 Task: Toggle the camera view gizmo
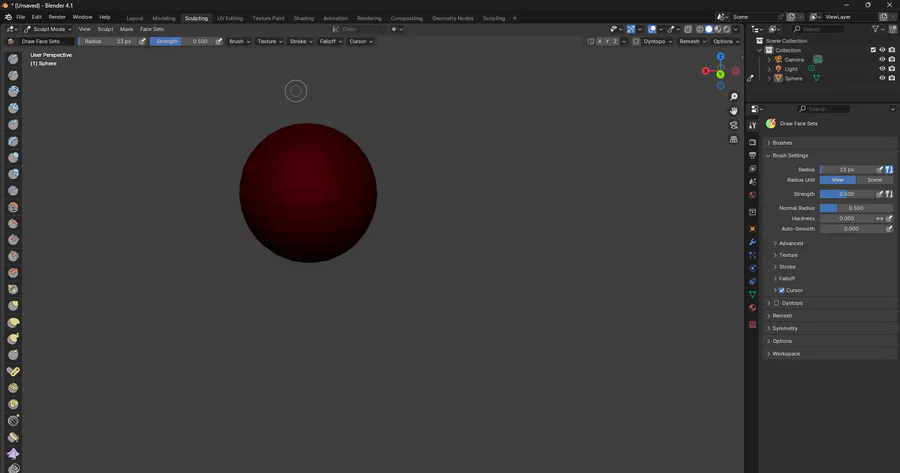click(734, 125)
